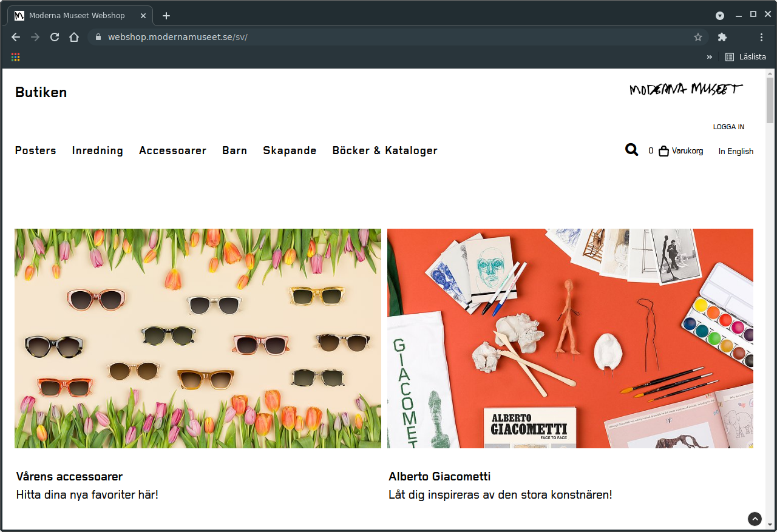Maximize the Chrome window

(x=753, y=15)
